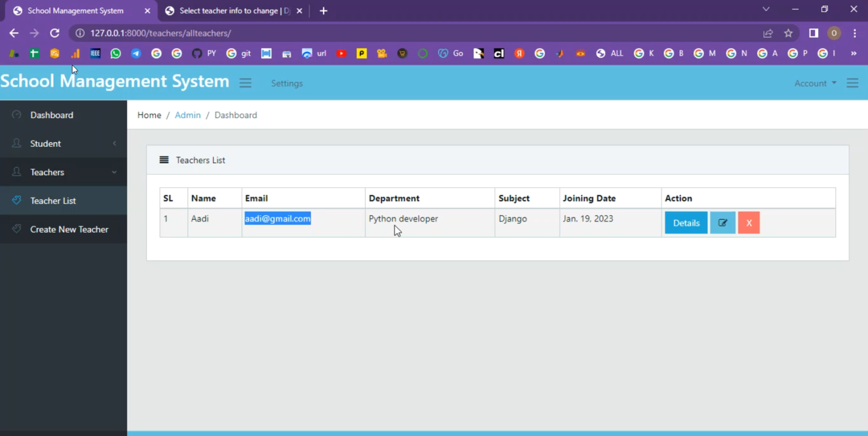Open the WhatsApp bookmark icon

116,53
